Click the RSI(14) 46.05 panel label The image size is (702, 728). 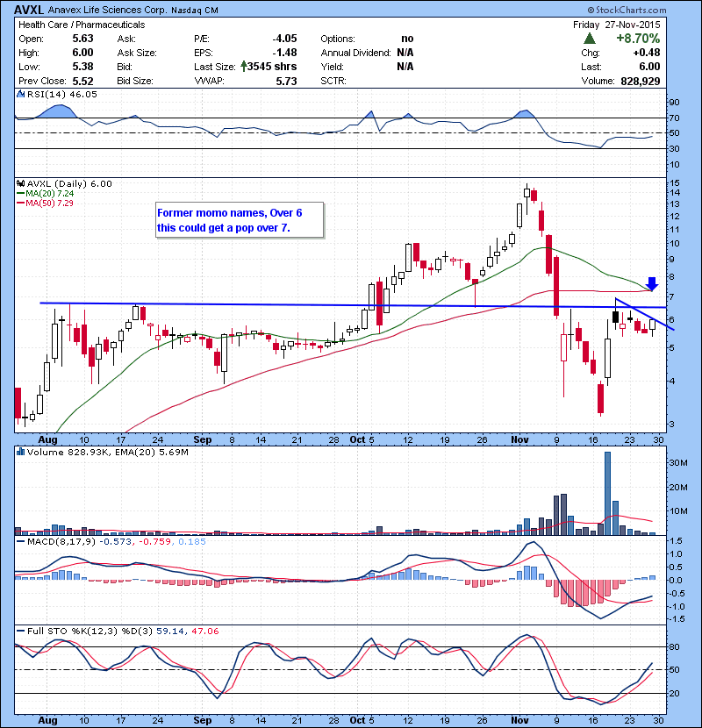pos(62,94)
